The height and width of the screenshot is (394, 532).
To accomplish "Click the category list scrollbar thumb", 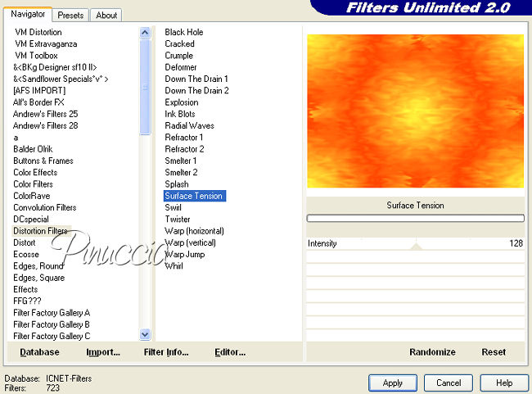I will click(145, 87).
